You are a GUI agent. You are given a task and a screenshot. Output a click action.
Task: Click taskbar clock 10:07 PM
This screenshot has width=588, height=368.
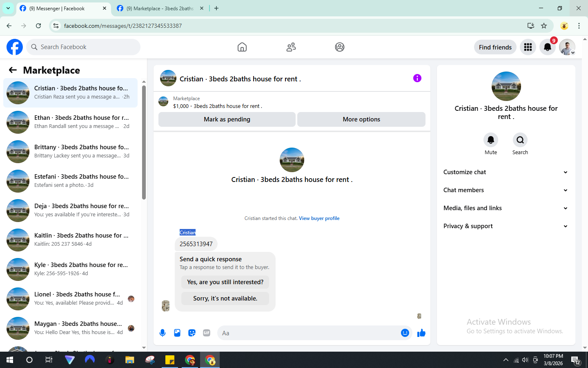click(553, 360)
